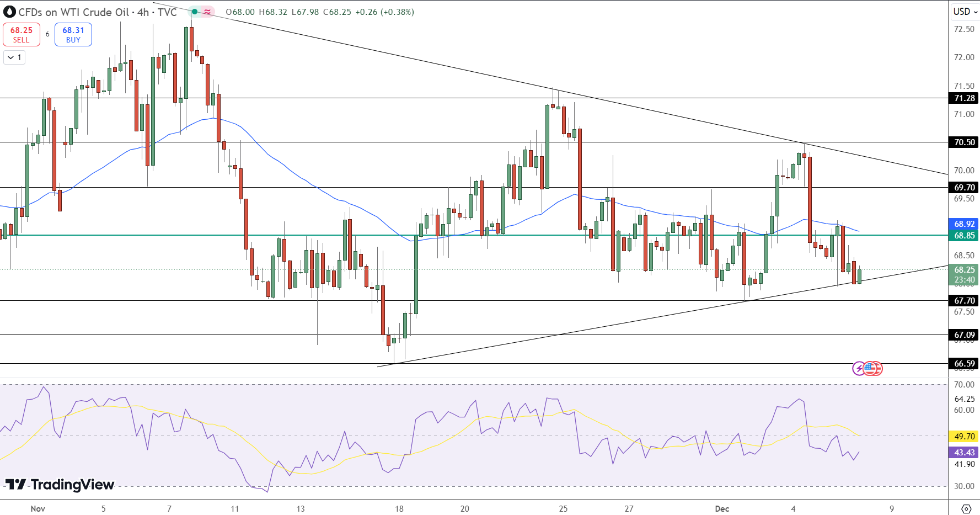Click the 25 date label on time axis
980x515 pixels.
tap(563, 509)
